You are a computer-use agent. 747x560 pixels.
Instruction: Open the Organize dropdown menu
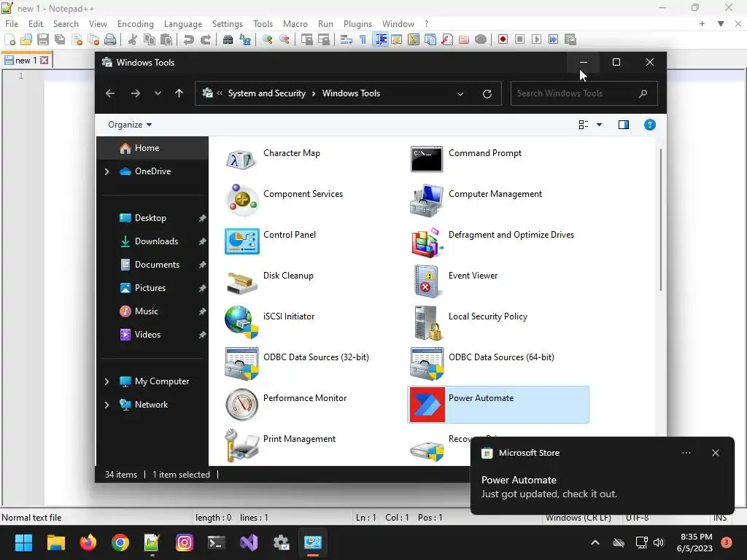pyautogui.click(x=130, y=125)
